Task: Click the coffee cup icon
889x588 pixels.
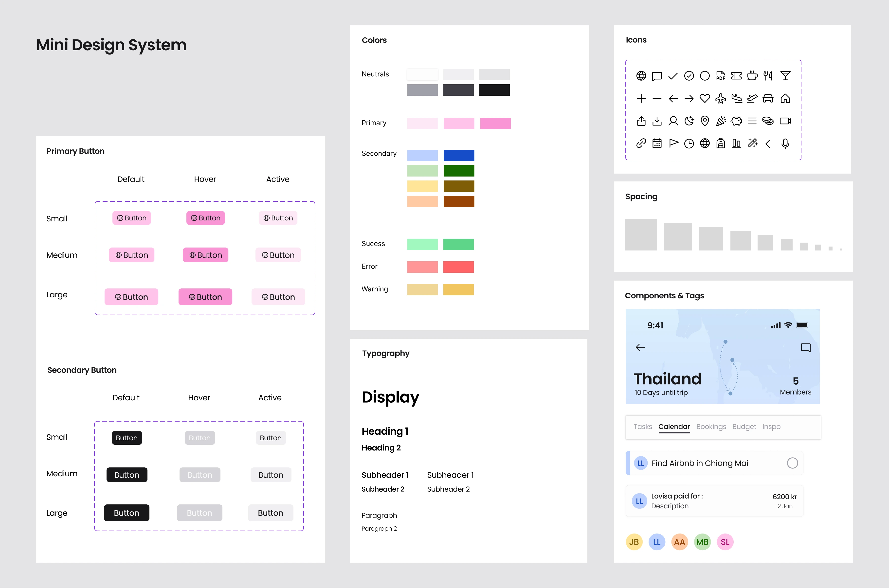Action: 752,76
